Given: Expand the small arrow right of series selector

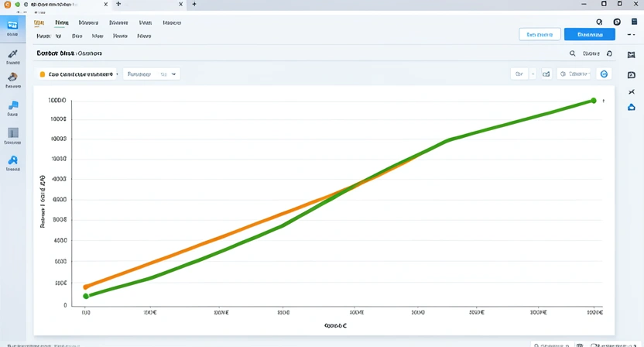Looking at the screenshot, I should tap(118, 74).
